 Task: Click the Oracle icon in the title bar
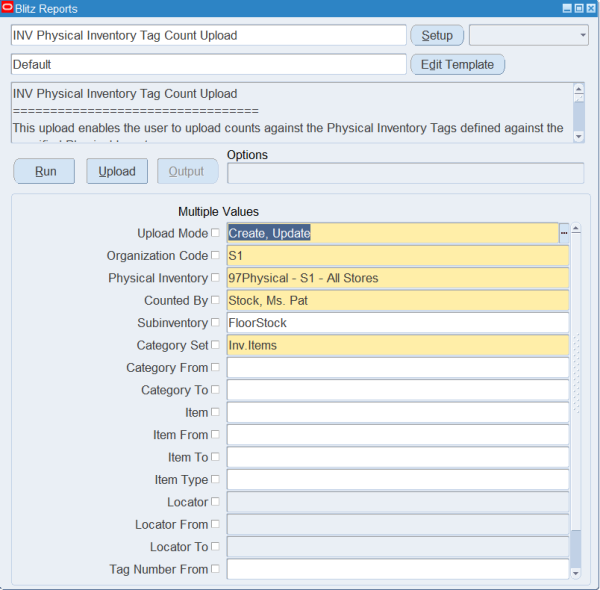[x=7, y=8]
